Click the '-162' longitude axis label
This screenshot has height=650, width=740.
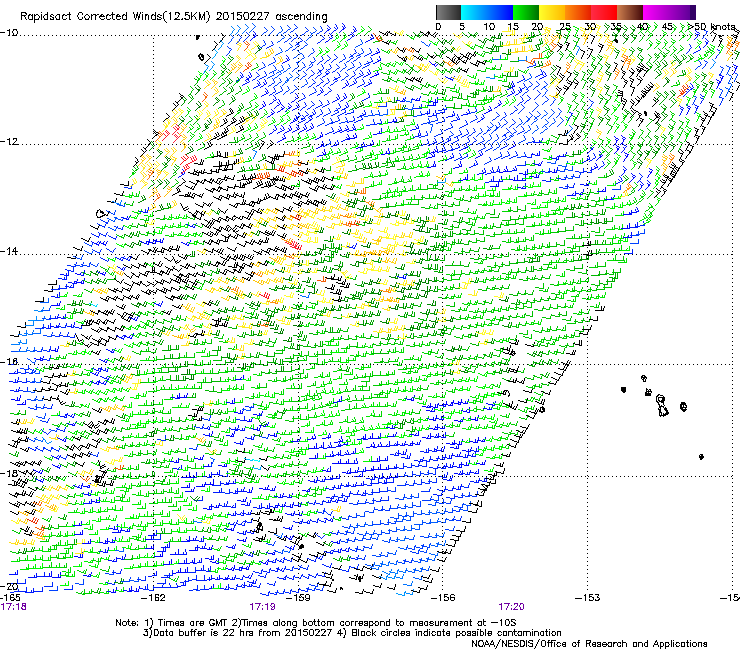pyautogui.click(x=154, y=598)
